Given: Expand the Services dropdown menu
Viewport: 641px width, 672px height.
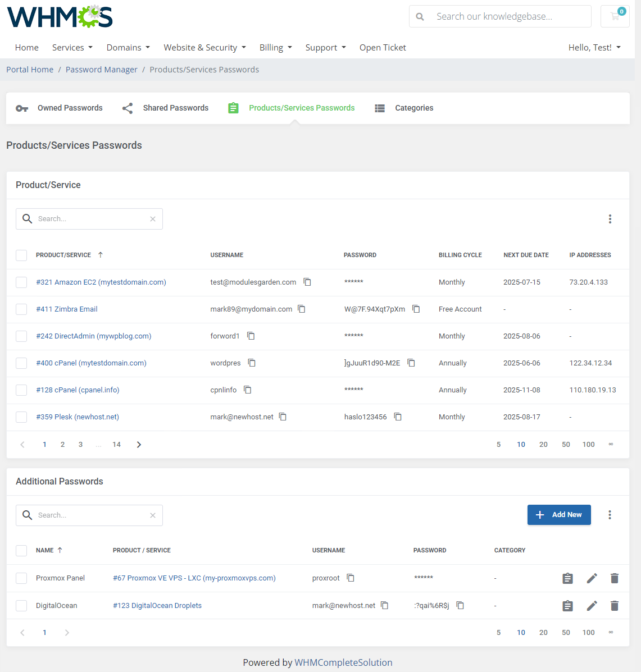Looking at the screenshot, I should click(x=72, y=48).
